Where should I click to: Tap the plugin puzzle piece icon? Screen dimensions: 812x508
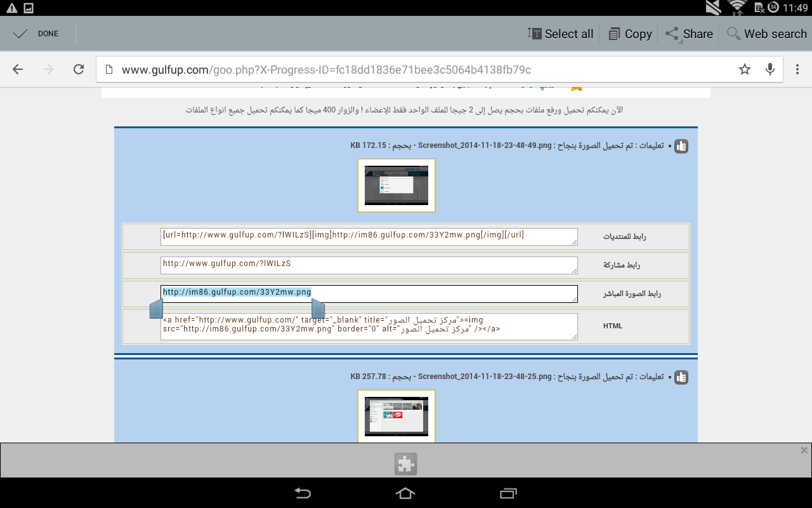(406, 464)
